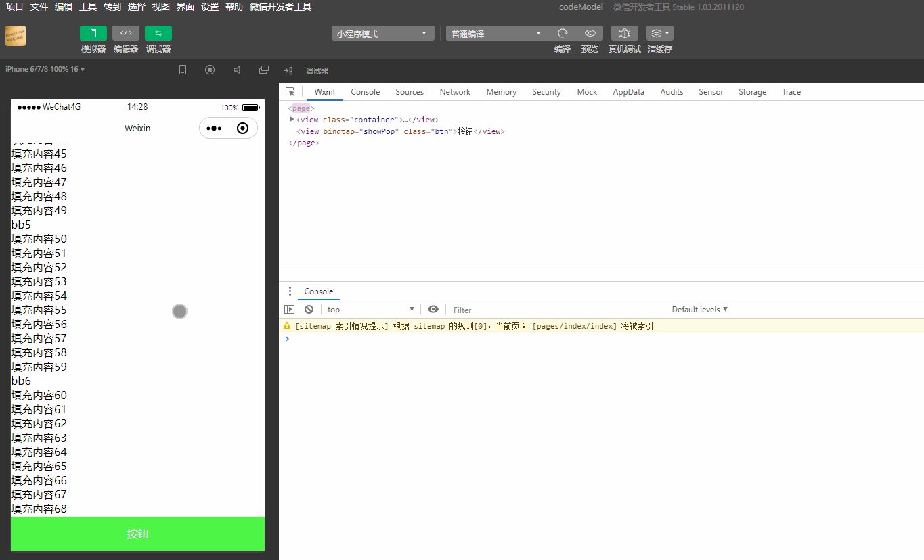
Task: Click the console eye live expression icon
Action: coord(433,309)
